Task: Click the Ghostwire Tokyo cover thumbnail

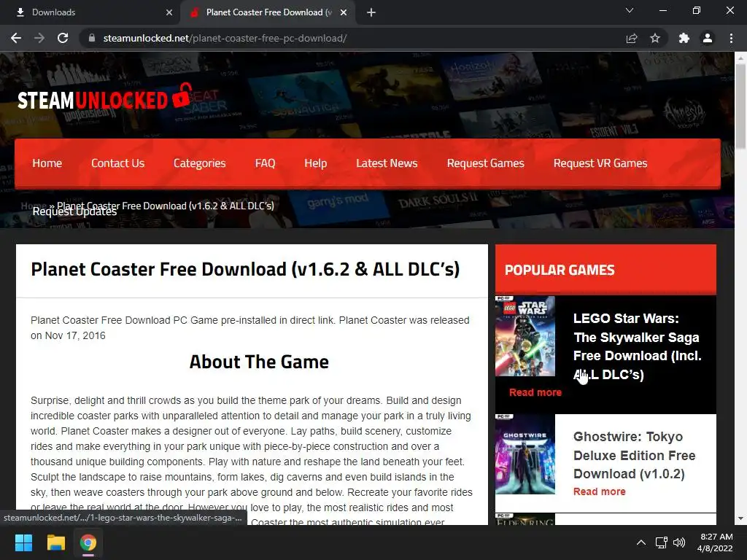Action: coord(525,454)
